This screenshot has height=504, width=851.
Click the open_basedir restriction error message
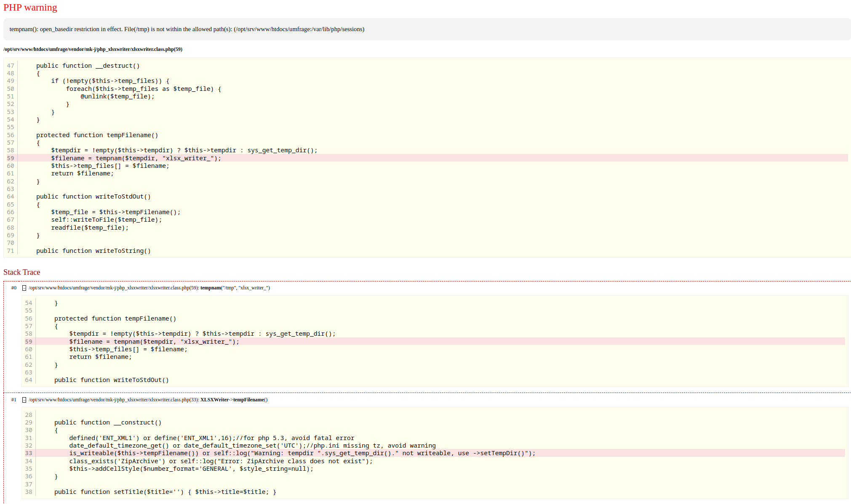[x=187, y=29]
